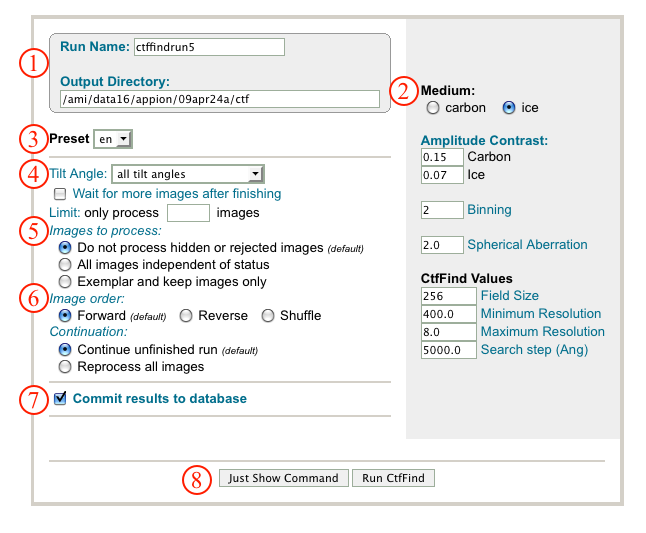Click the circled number 2 beside Medium
This screenshot has width=646, height=533.
tap(404, 92)
